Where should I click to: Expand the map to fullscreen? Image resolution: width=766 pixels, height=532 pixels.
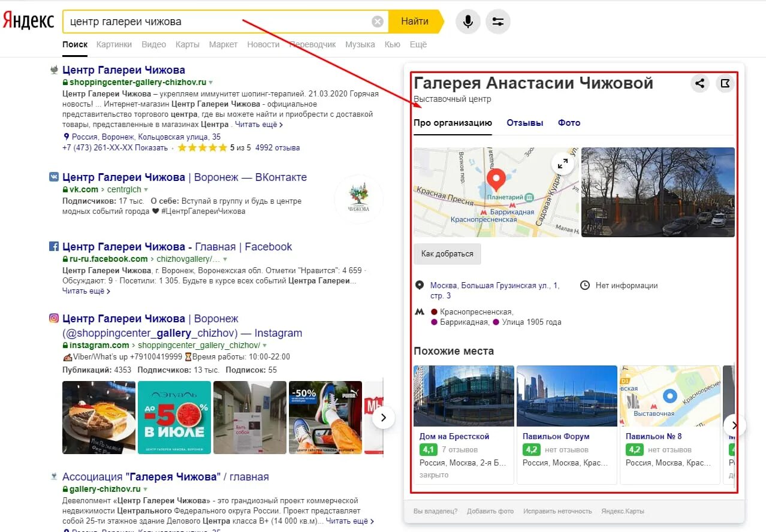562,163
